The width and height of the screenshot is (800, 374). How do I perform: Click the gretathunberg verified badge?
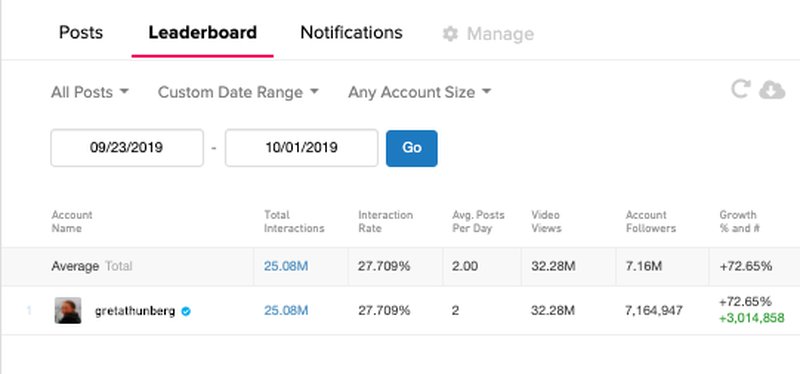pos(186,311)
